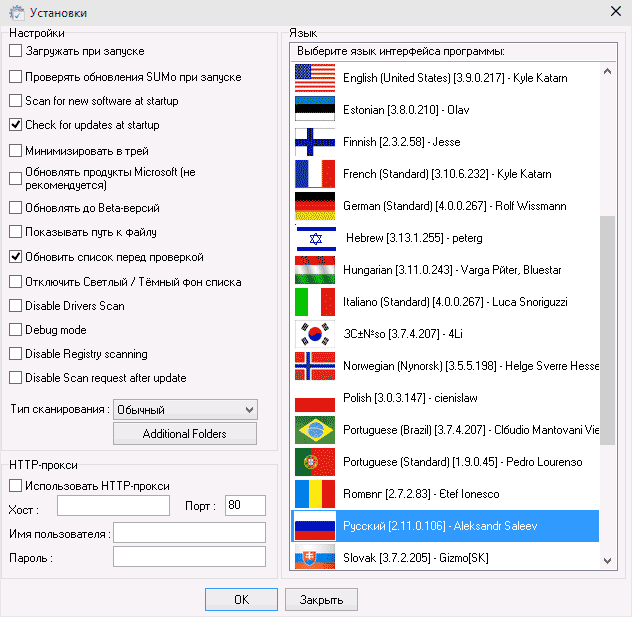Click the South Korean flag icon

[x=315, y=334]
